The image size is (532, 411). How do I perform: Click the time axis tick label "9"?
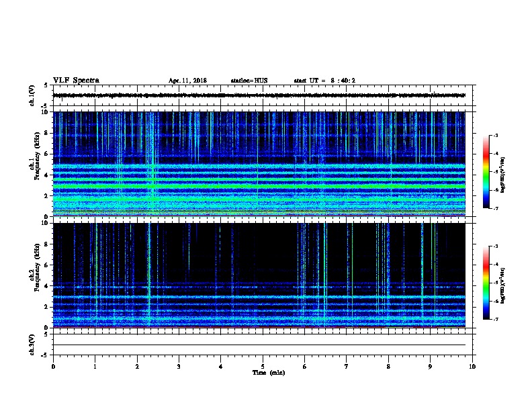click(430, 366)
